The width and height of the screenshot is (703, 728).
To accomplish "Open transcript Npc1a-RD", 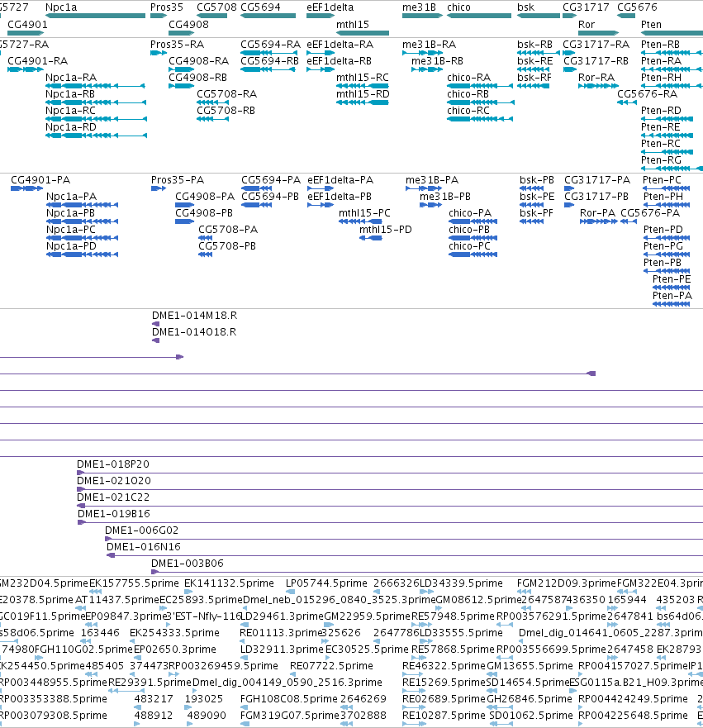I will tap(71, 127).
